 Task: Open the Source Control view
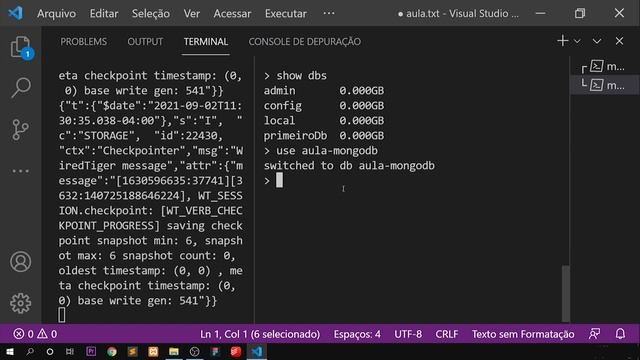click(x=20, y=129)
